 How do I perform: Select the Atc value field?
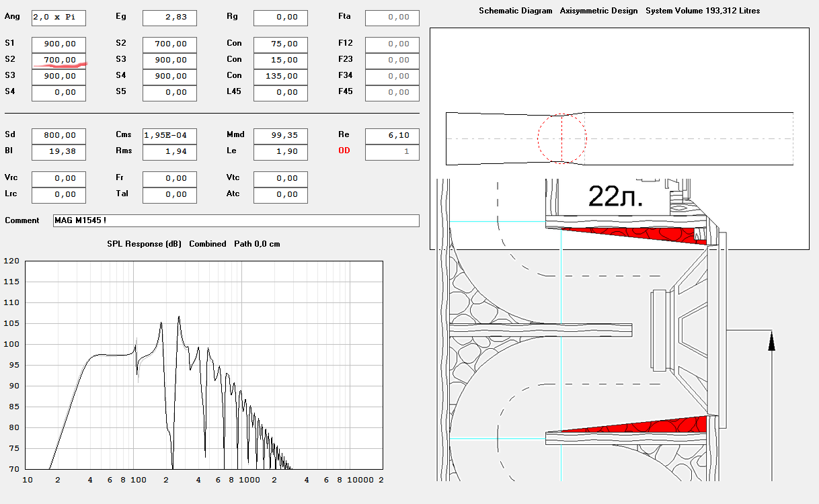pos(280,195)
